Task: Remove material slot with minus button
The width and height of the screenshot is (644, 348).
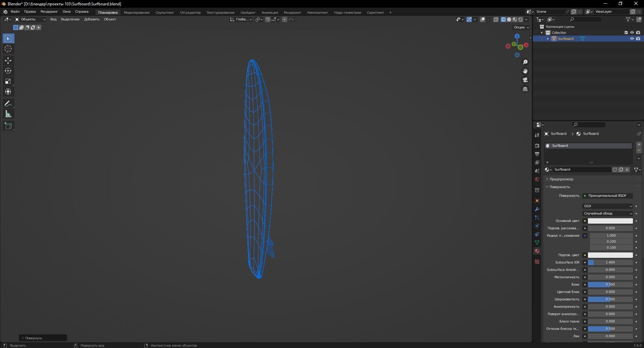Action: 639,151
